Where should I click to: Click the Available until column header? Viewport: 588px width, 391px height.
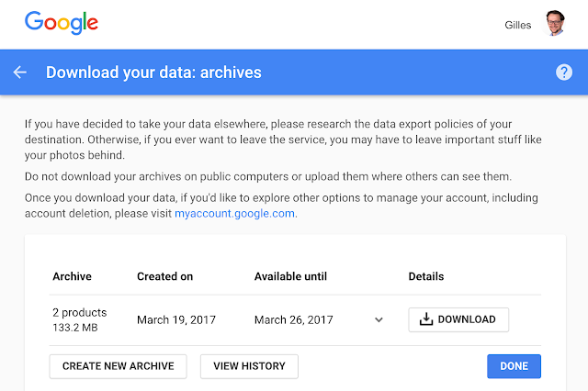(290, 276)
